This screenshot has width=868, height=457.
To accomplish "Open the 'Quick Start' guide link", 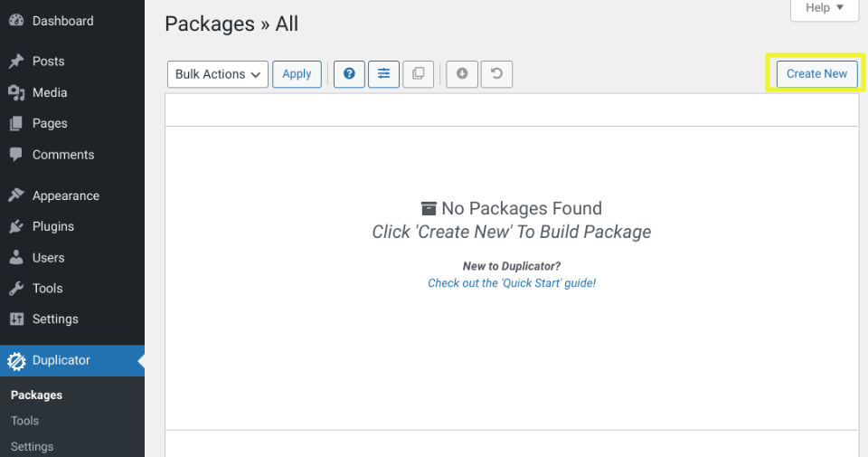I will 512,283.
